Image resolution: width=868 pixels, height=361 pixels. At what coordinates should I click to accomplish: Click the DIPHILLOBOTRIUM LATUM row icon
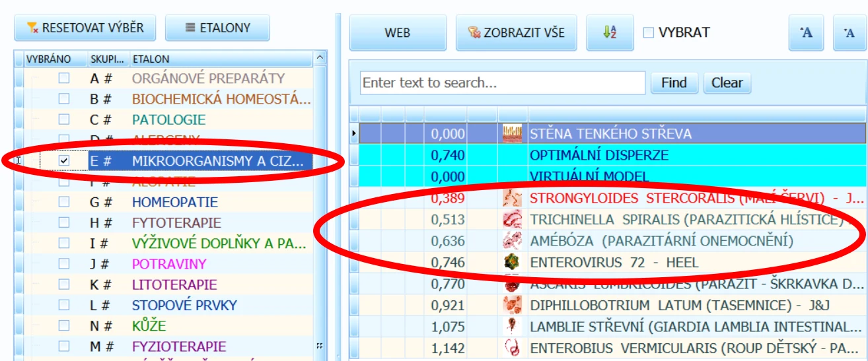click(x=513, y=306)
